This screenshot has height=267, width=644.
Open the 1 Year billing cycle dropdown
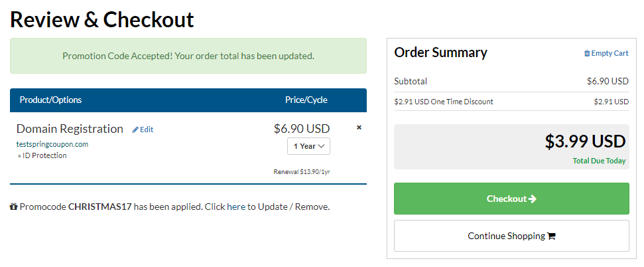308,146
